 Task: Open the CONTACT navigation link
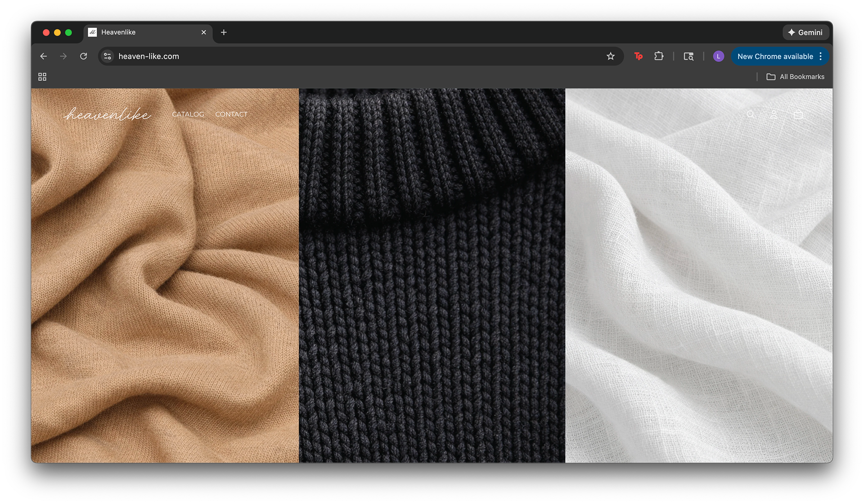click(231, 114)
